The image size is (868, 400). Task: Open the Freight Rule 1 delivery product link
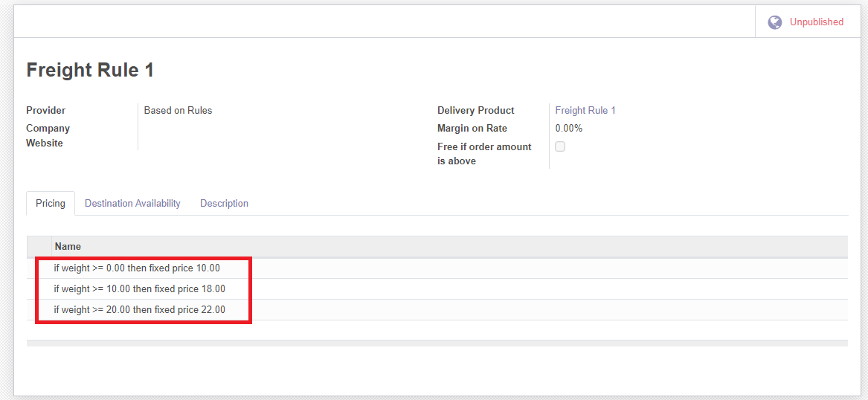click(585, 110)
